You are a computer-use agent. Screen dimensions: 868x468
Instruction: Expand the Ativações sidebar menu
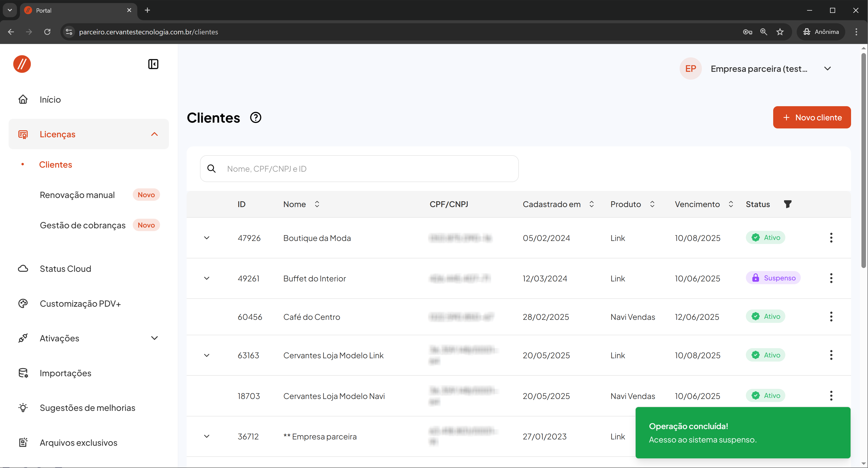pos(154,338)
